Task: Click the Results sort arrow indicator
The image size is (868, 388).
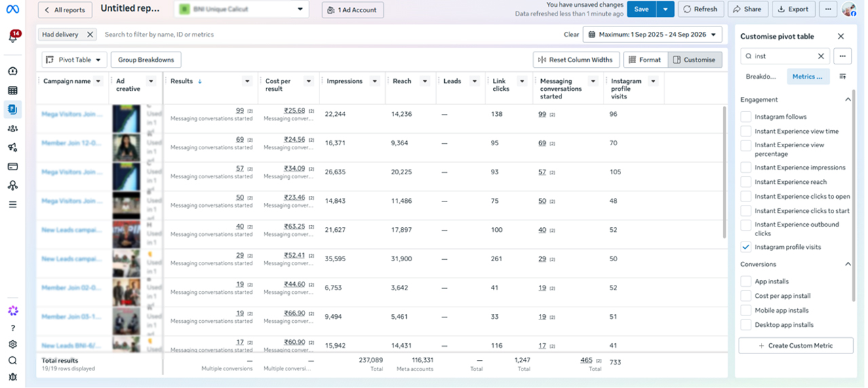Action: click(x=200, y=81)
